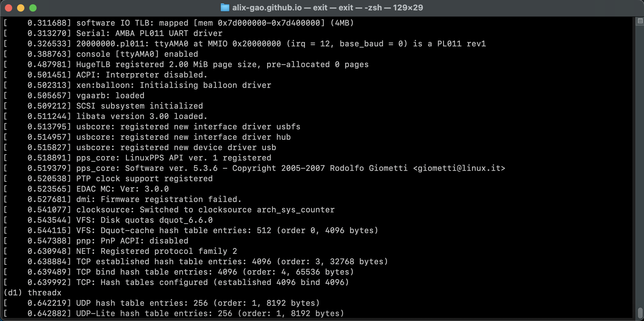Click the 'pps_core: Software ver. 5.3.6' text
Image resolution: width=644 pixels, height=321 pixels.
[x=147, y=168]
